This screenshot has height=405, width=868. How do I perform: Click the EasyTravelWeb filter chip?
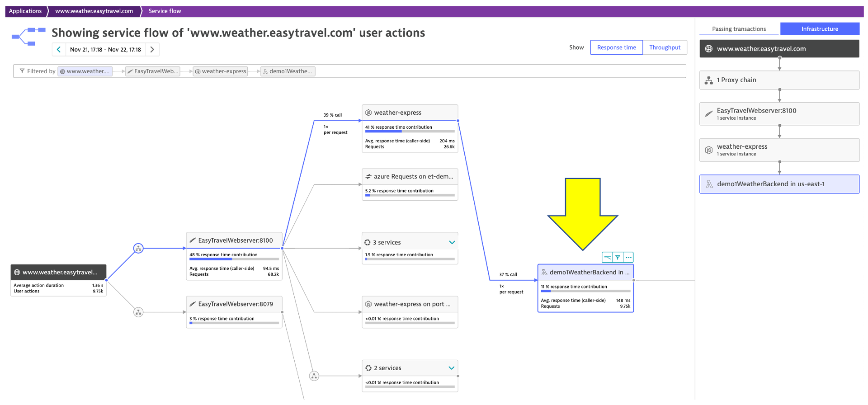153,71
